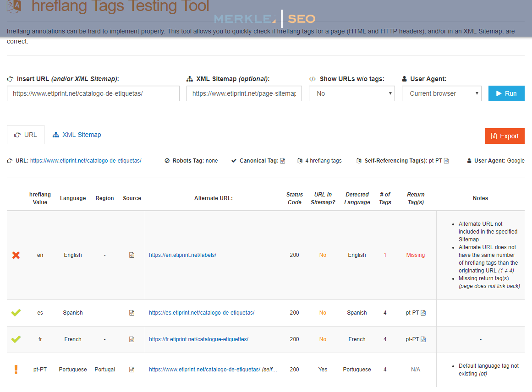Click the orange Export button
The image size is (532, 392).
pos(505,136)
